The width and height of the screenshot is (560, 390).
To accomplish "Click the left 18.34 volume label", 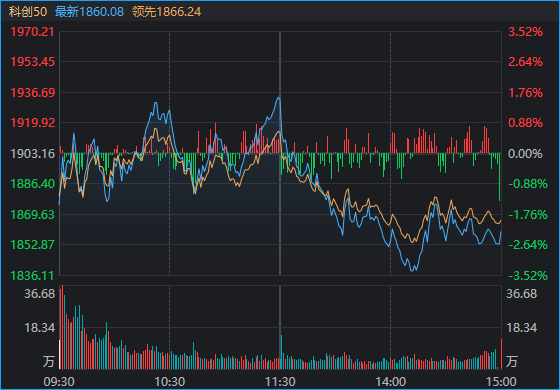I will [40, 328].
